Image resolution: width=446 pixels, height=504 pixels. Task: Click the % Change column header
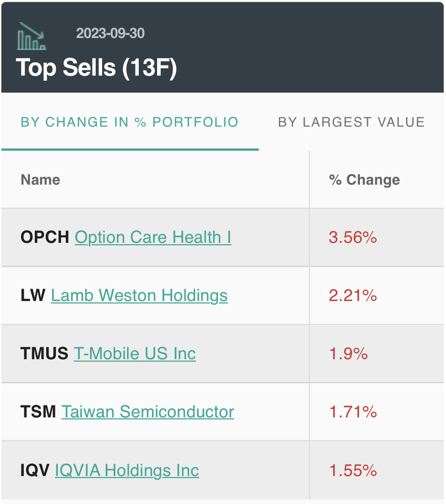pos(364,180)
